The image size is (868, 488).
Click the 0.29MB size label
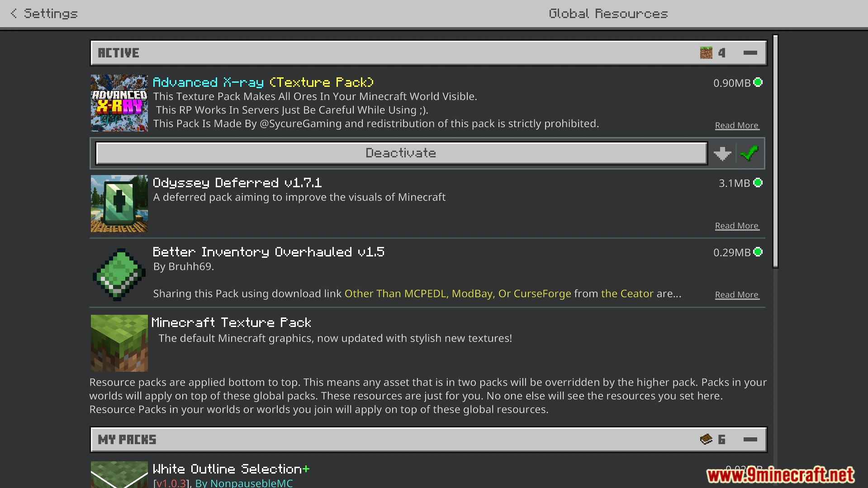point(732,252)
